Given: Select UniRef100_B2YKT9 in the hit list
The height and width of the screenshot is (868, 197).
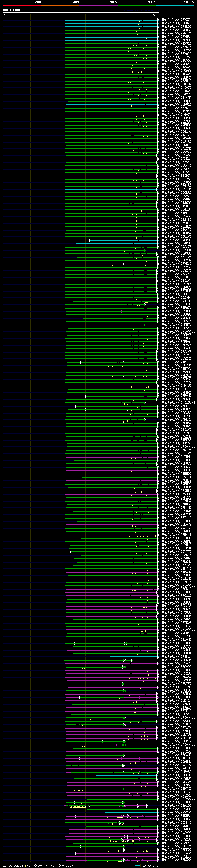Looking at the screenshot, I should coord(176,108).
